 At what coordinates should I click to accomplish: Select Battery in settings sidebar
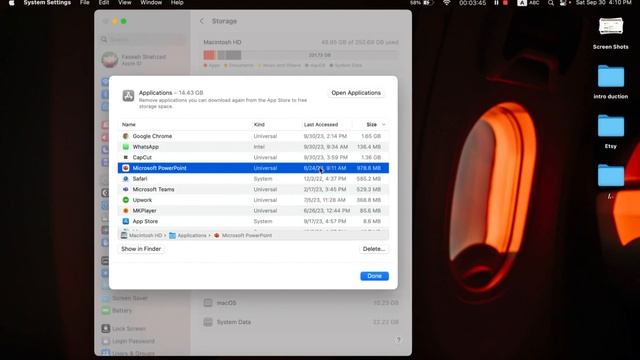[x=117, y=311]
